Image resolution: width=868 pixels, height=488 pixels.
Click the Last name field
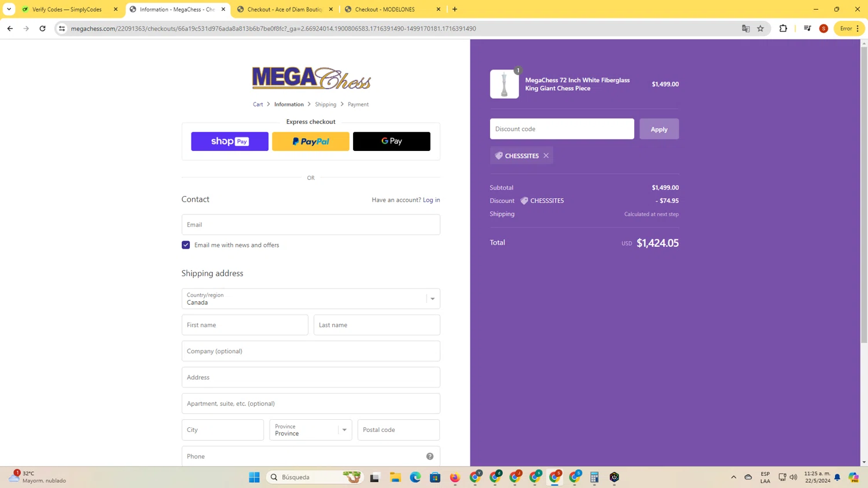[377, 325]
